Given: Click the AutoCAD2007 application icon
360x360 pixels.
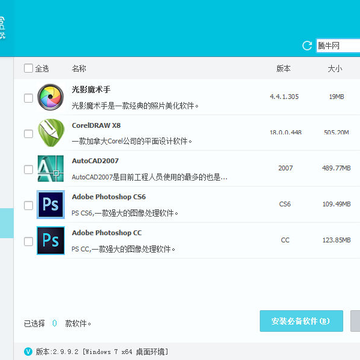Looking at the screenshot, I should 50,169.
